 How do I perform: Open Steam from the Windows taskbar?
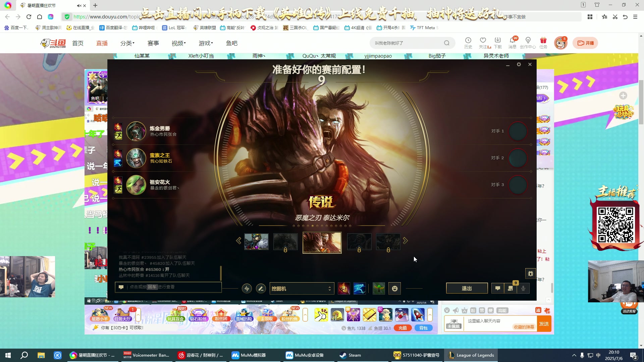[x=351, y=355]
